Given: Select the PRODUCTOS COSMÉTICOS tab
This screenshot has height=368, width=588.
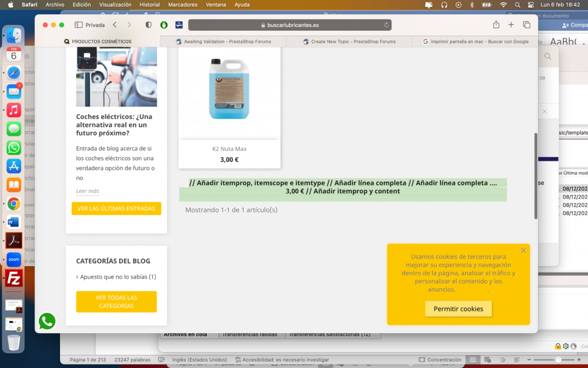Looking at the screenshot, I should click(98, 42).
